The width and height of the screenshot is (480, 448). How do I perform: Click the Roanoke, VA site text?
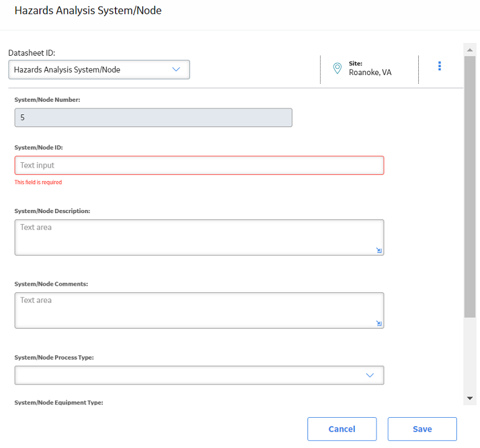click(370, 72)
